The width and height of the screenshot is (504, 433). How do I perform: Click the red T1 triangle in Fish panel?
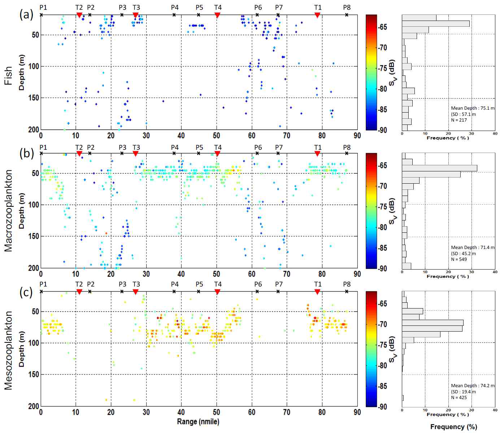click(317, 15)
